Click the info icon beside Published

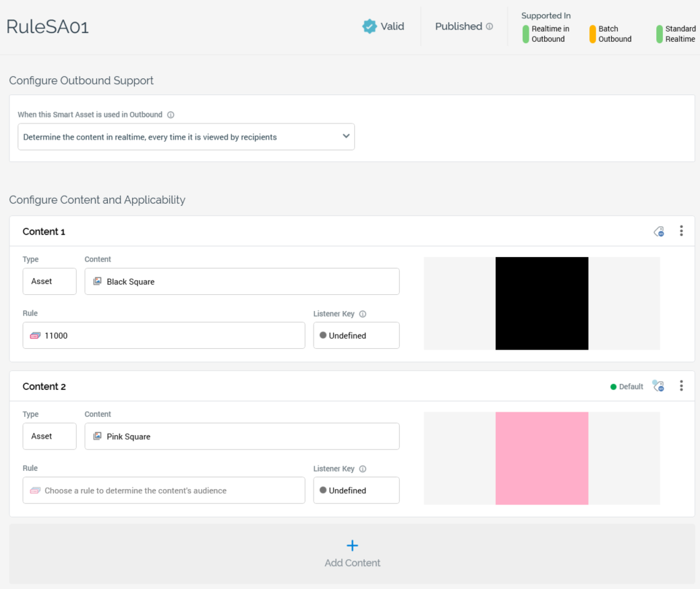(490, 27)
